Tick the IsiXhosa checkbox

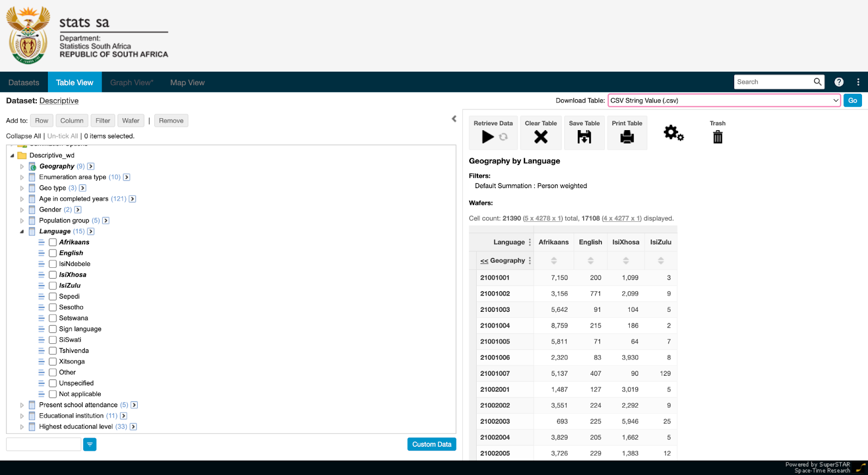(x=53, y=275)
